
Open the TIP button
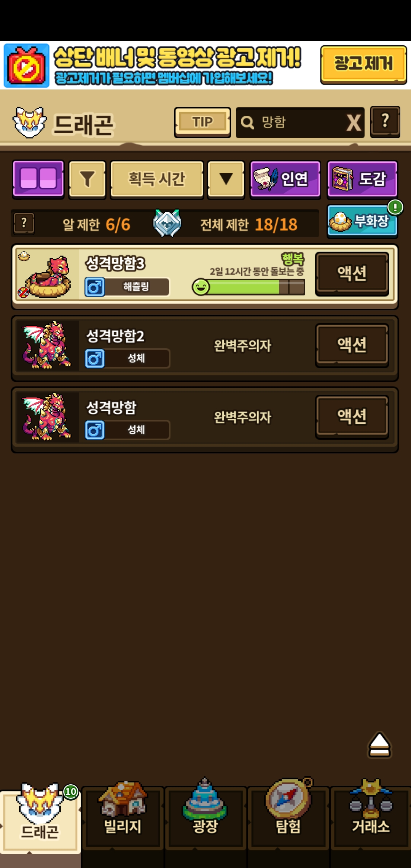[x=202, y=122]
